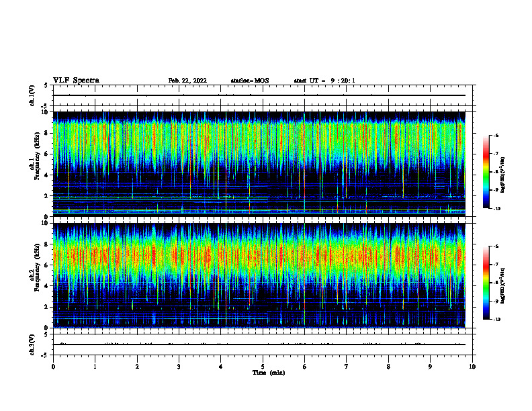Click the "-6" label on ch.1 colorbar
Image resolution: width=532 pixels, height=411 pixels.
coord(496,135)
